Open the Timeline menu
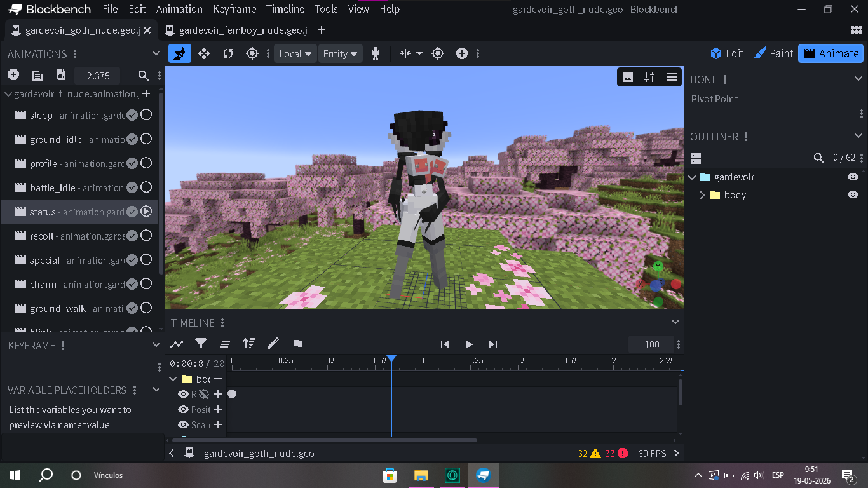The image size is (868, 488). [285, 9]
